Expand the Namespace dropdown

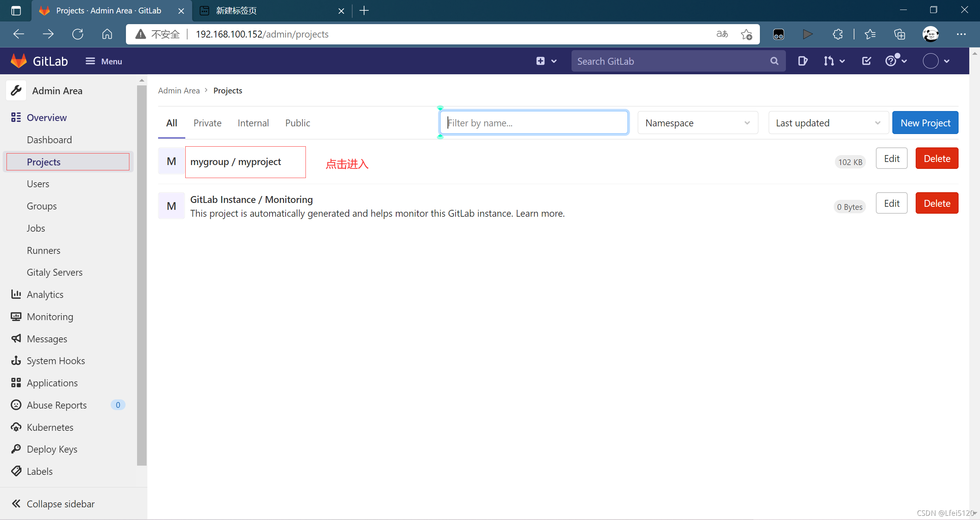pos(697,123)
